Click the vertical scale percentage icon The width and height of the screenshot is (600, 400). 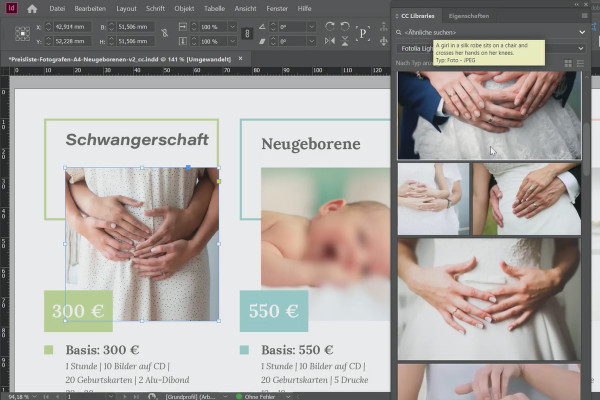tap(183, 41)
